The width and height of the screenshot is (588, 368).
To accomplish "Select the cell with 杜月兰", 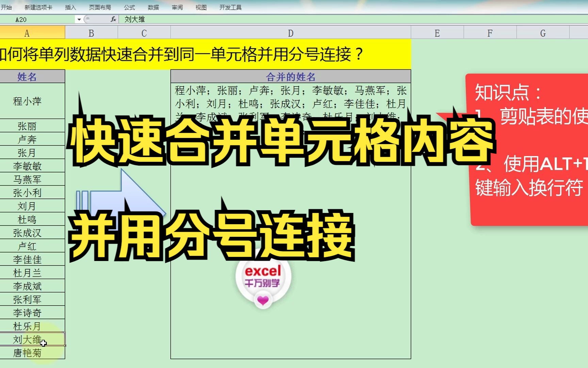I will click(32, 273).
